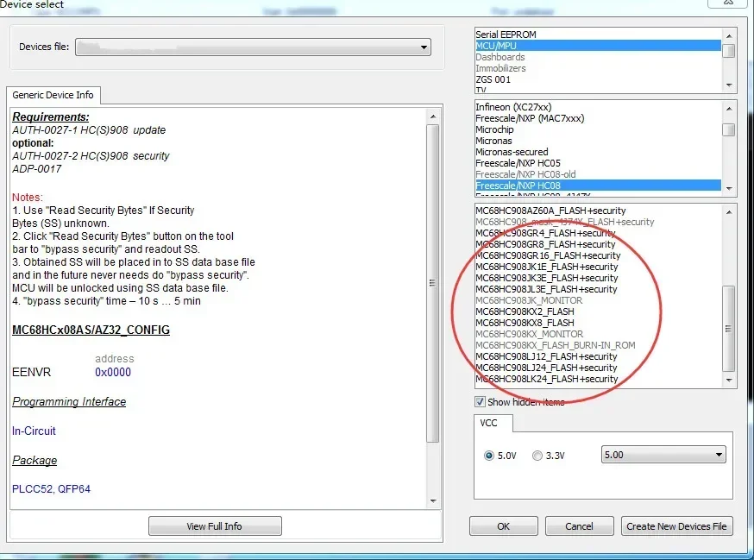Screen dimensions: 754x560
Task: Open the Devices file dropdown
Action: click(253, 47)
